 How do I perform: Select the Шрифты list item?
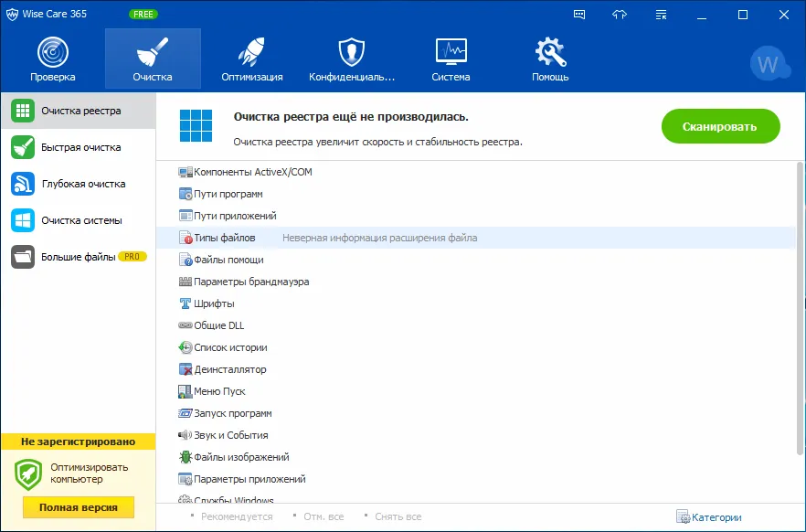[207, 303]
